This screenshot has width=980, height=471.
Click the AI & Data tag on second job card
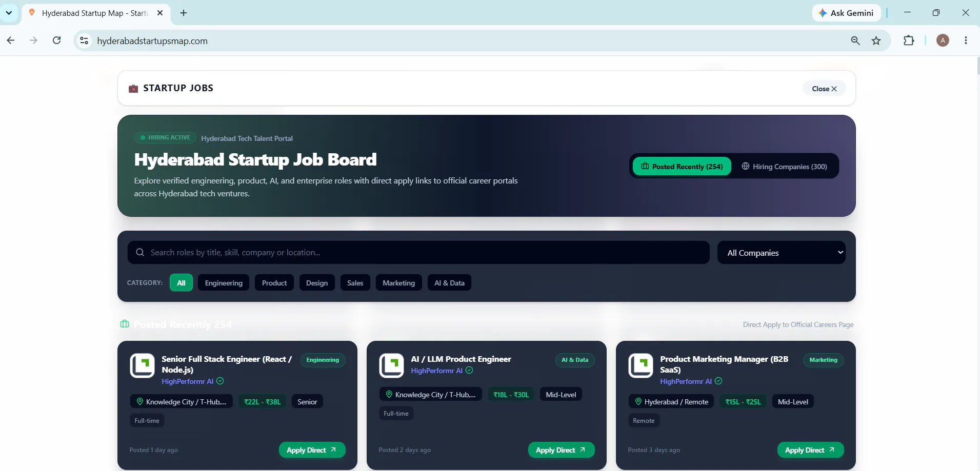click(x=575, y=360)
